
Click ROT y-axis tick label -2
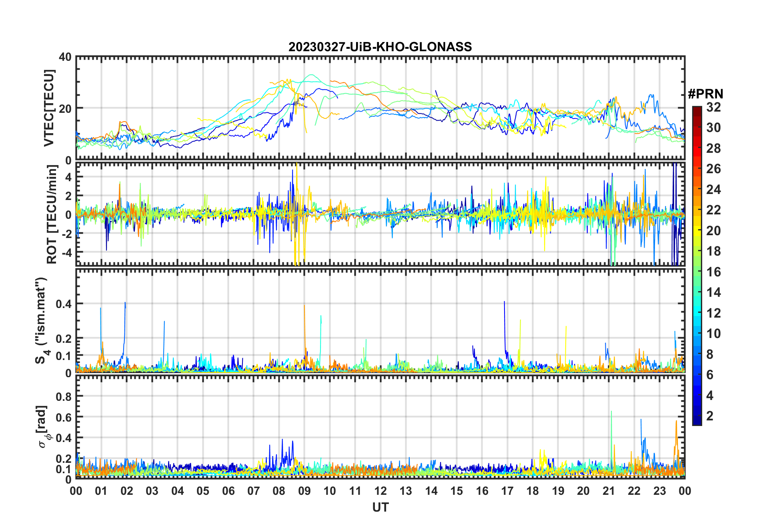click(x=66, y=234)
